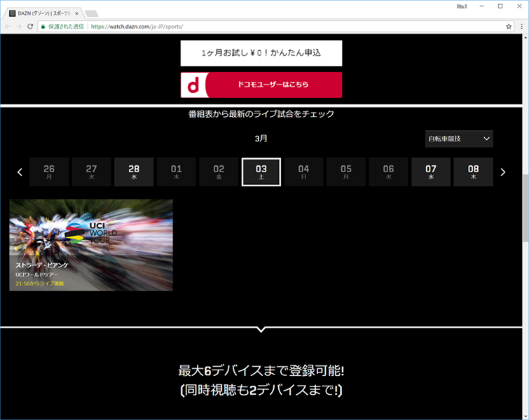The image size is (529, 420).
Task: Maximize the Chrome window
Action: click(x=500, y=6)
